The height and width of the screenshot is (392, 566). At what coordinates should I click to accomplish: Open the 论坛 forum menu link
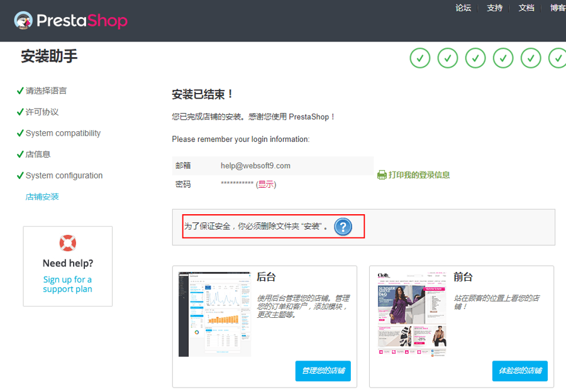tap(463, 8)
